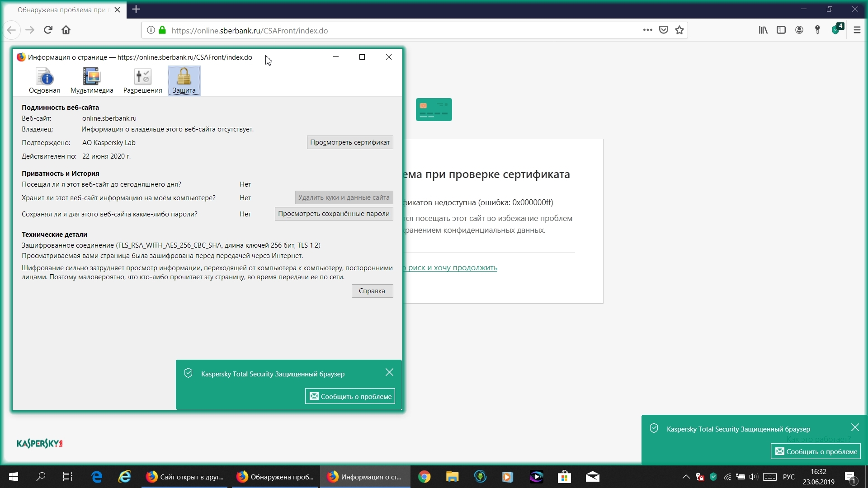The height and width of the screenshot is (488, 868).
Task: Select the Защита padlock tab
Action: (x=184, y=81)
